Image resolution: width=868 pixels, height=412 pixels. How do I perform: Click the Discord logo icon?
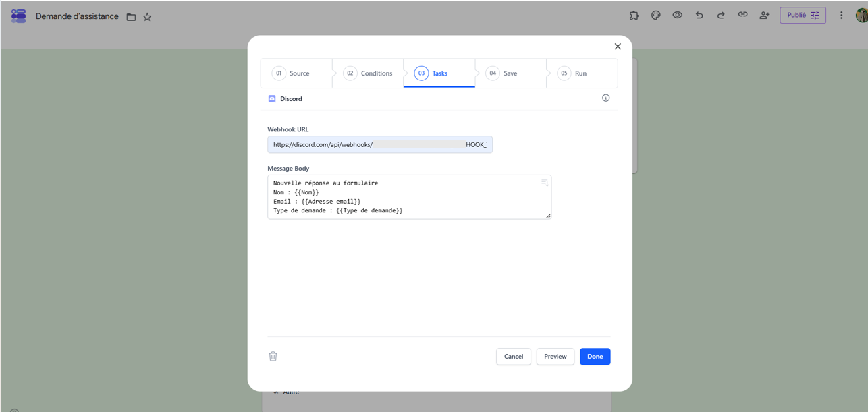pyautogui.click(x=272, y=98)
